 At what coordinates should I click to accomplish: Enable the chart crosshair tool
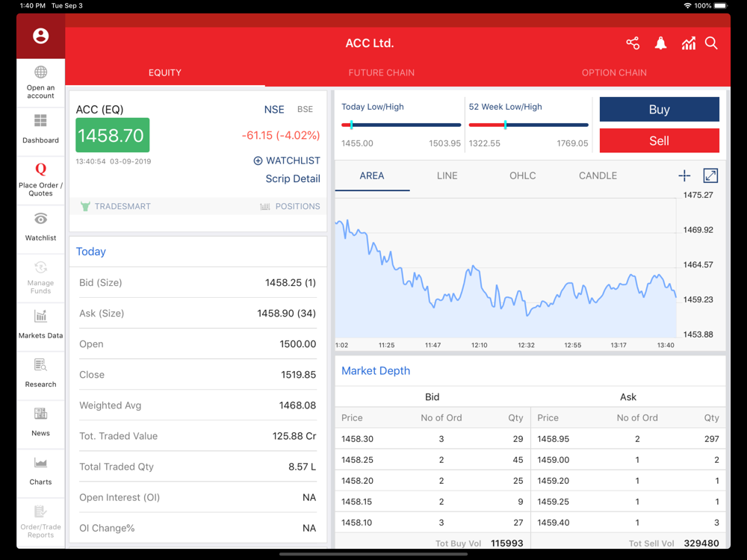(x=684, y=175)
